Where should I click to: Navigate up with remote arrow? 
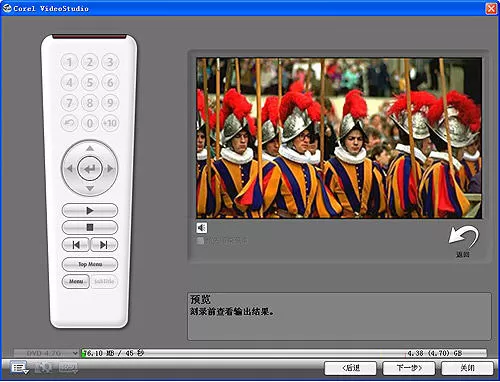tap(90, 148)
